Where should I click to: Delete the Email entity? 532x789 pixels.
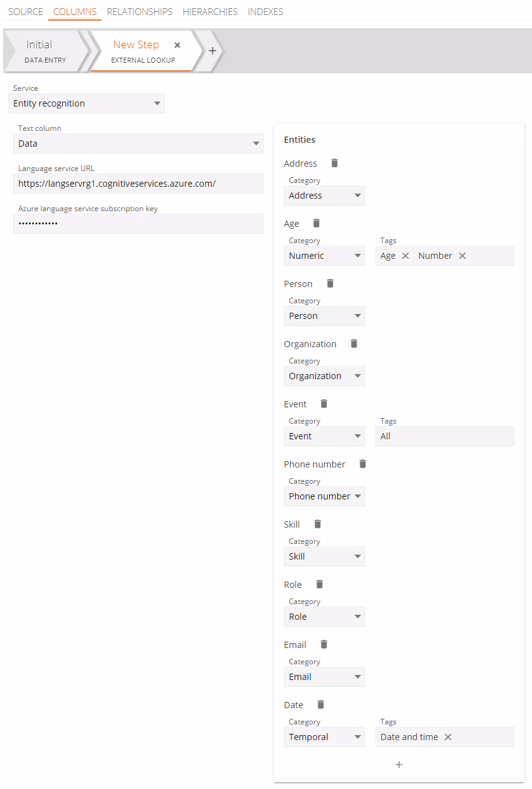pos(323,644)
